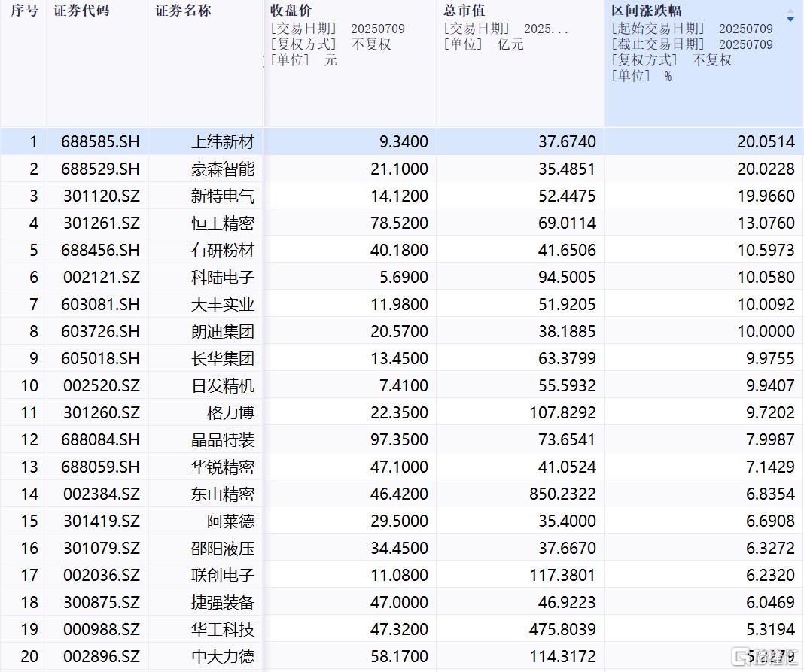Select stock code 301260.SZ

pos(102,412)
